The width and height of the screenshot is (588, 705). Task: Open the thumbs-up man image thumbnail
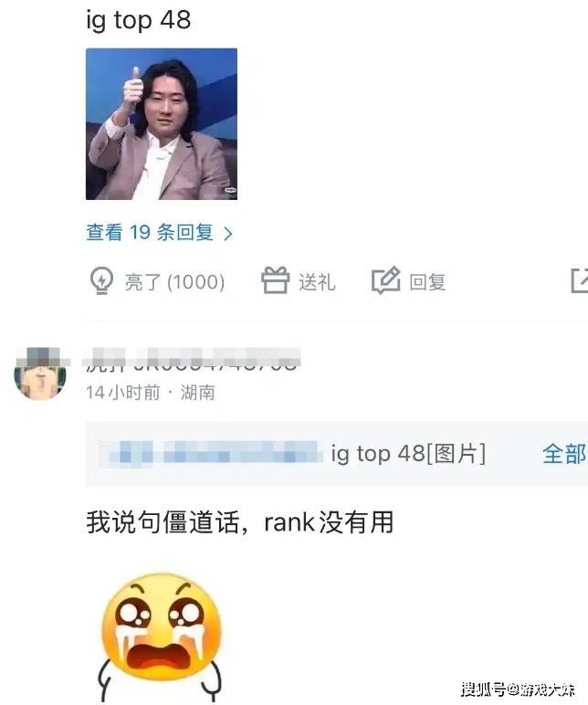[x=162, y=123]
